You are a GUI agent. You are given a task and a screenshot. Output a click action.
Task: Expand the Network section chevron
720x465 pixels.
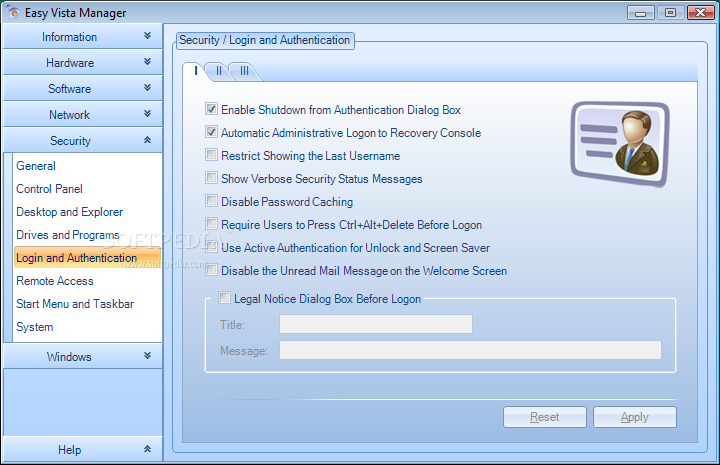point(147,113)
